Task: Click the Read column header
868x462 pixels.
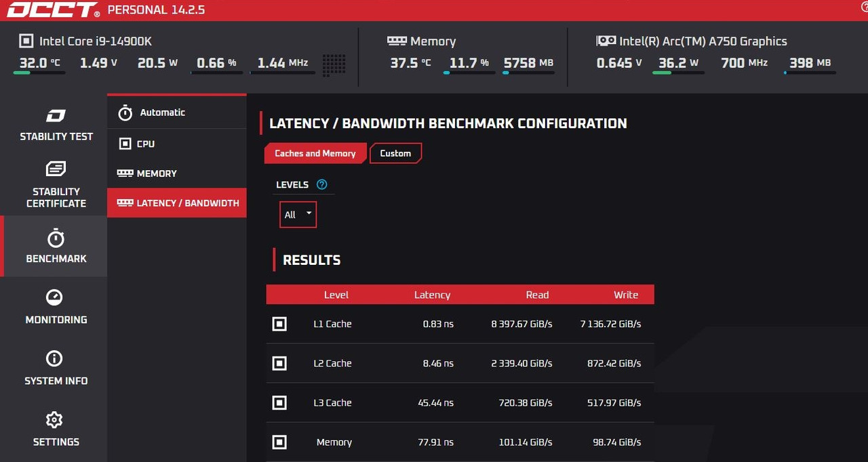Action: click(537, 295)
